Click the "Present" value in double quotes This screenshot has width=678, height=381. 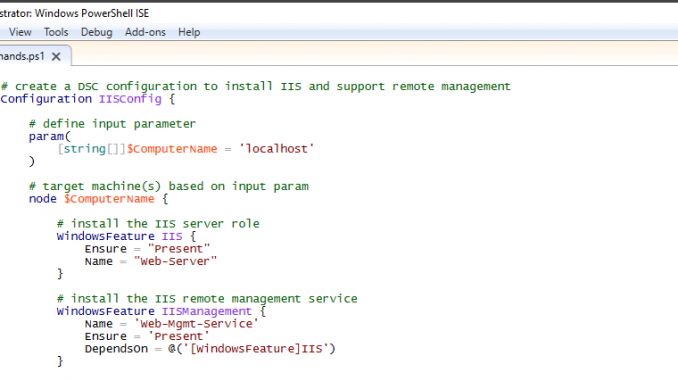[179, 249]
